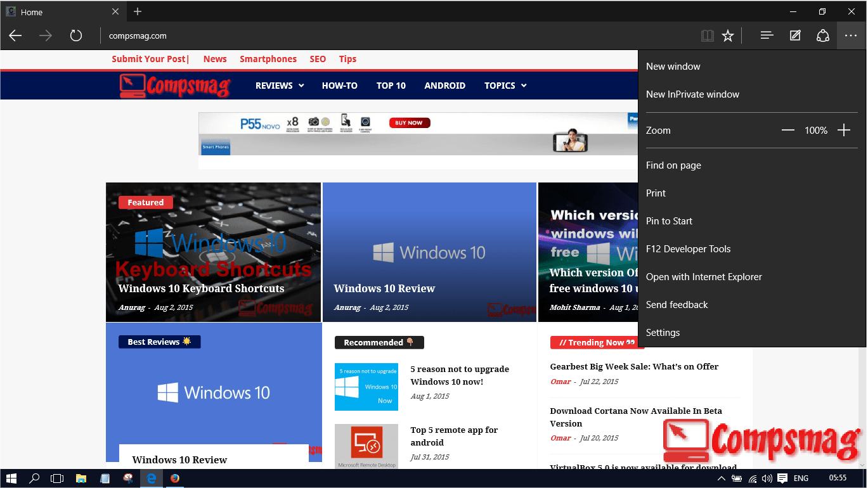Expand the REVIEWS navigation dropdown

click(x=279, y=85)
